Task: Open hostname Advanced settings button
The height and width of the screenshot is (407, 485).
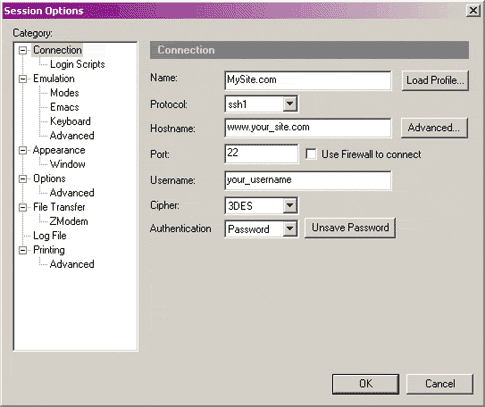Action: click(x=434, y=128)
